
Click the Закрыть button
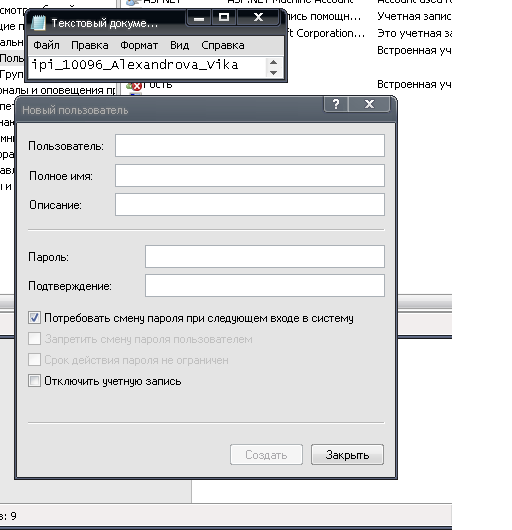(347, 455)
